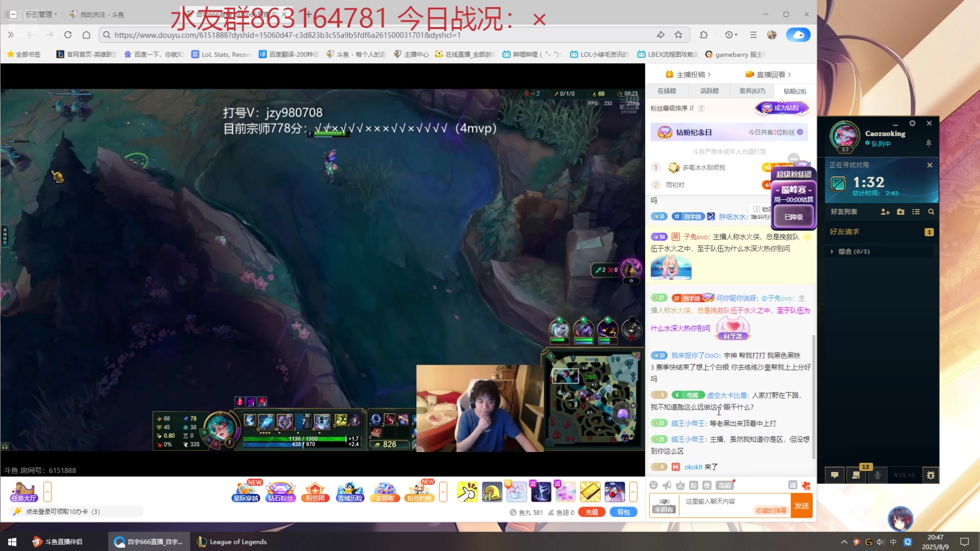Open the 粉丝团 fan club icon
The height and width of the screenshot is (551, 980).
[x=315, y=492]
